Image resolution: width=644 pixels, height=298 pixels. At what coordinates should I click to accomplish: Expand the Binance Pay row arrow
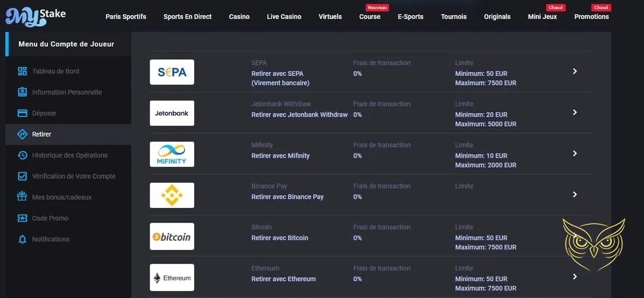pos(575,195)
